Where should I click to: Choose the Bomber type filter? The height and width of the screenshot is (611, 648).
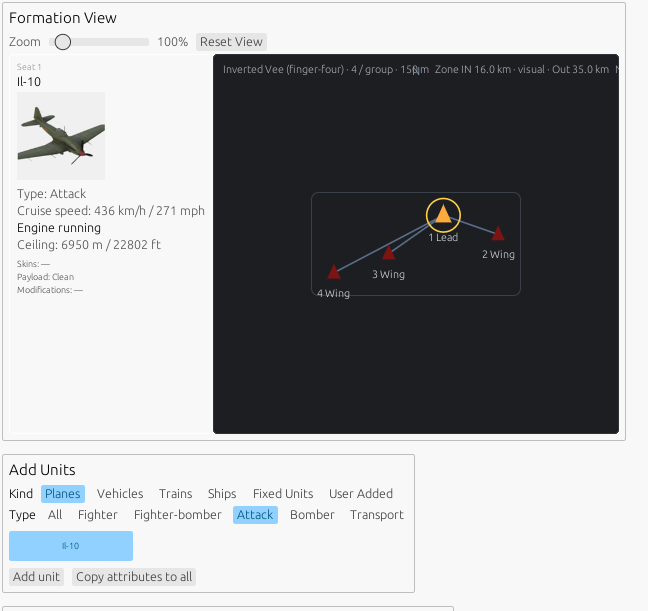click(312, 515)
